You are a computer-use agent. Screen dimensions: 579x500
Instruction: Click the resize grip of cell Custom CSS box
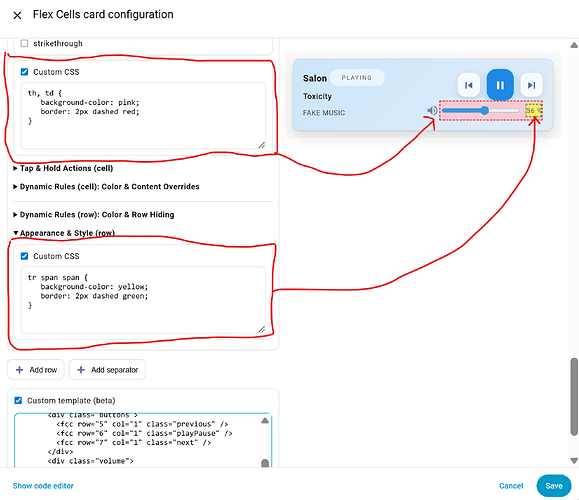click(x=261, y=145)
